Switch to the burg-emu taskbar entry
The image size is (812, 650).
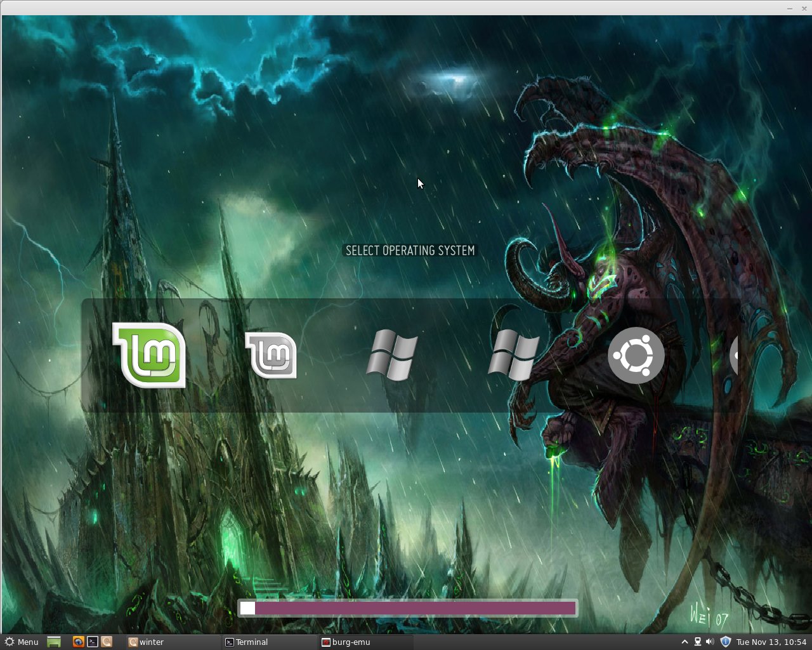[366, 642]
